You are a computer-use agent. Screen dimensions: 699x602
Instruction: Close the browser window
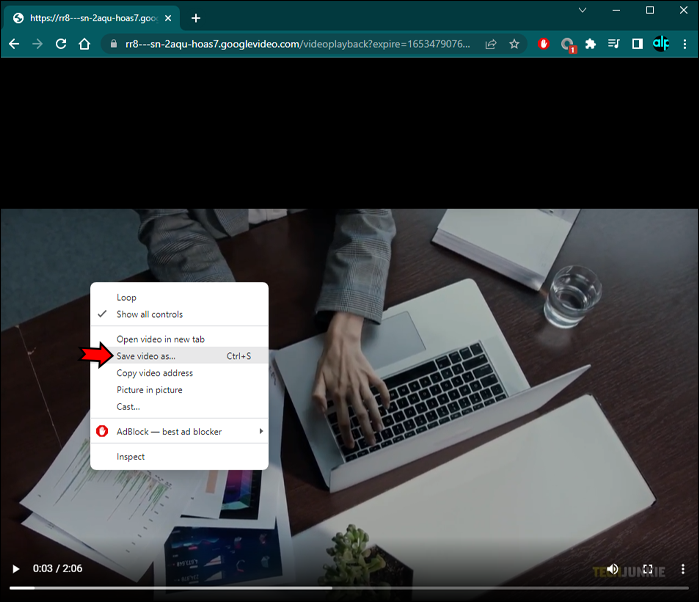(683, 10)
